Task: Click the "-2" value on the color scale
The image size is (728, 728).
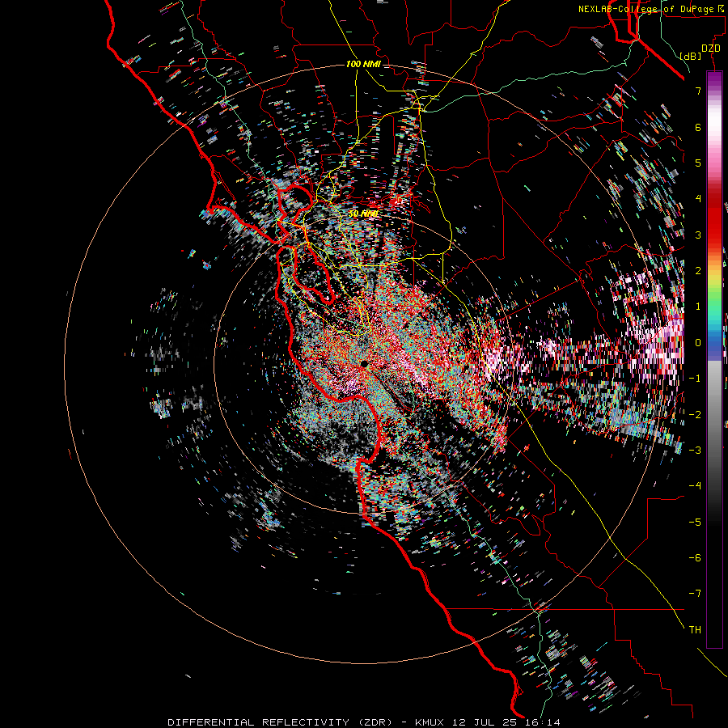Action: tap(695, 414)
